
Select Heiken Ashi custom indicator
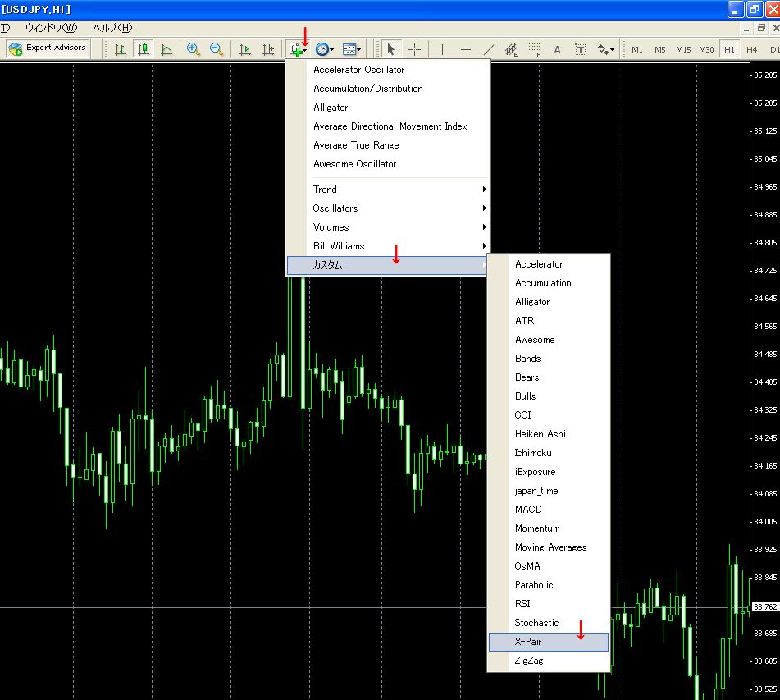coord(549,435)
